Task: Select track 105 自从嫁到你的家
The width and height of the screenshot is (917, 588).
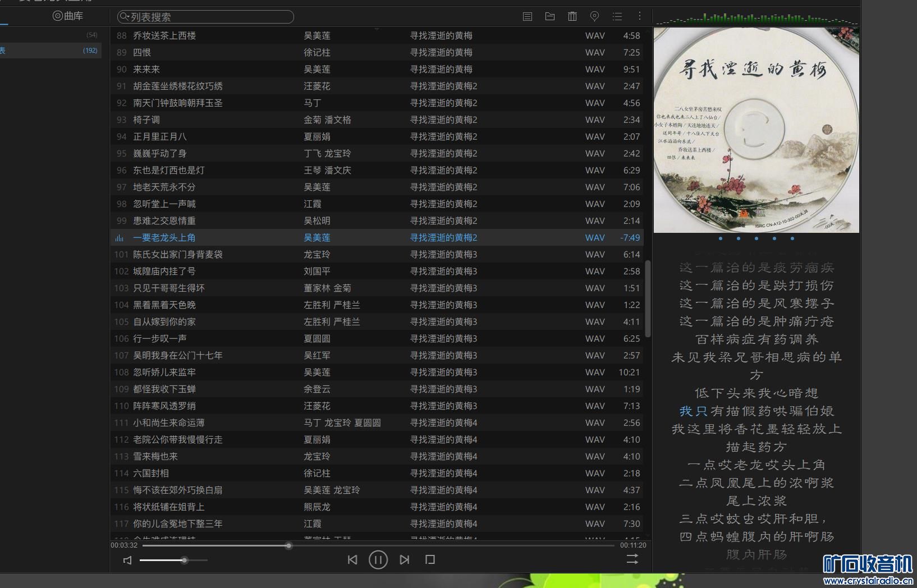Action: click(x=377, y=321)
